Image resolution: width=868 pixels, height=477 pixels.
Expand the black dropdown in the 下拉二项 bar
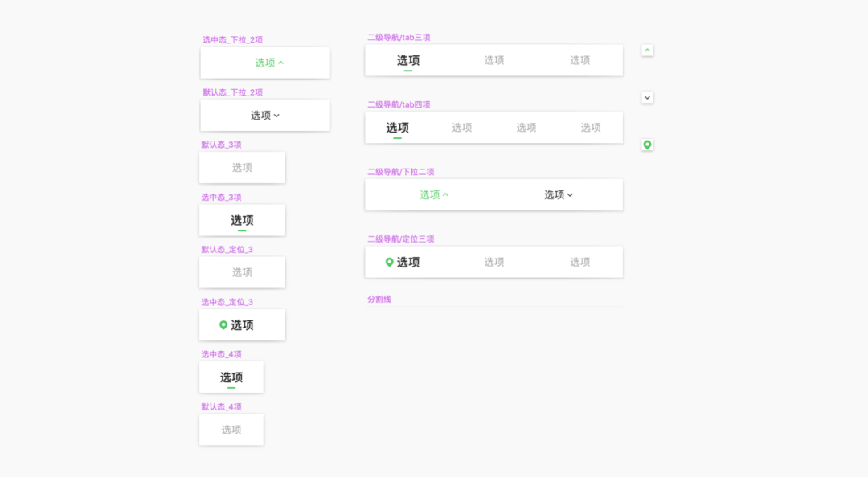pyautogui.click(x=559, y=195)
